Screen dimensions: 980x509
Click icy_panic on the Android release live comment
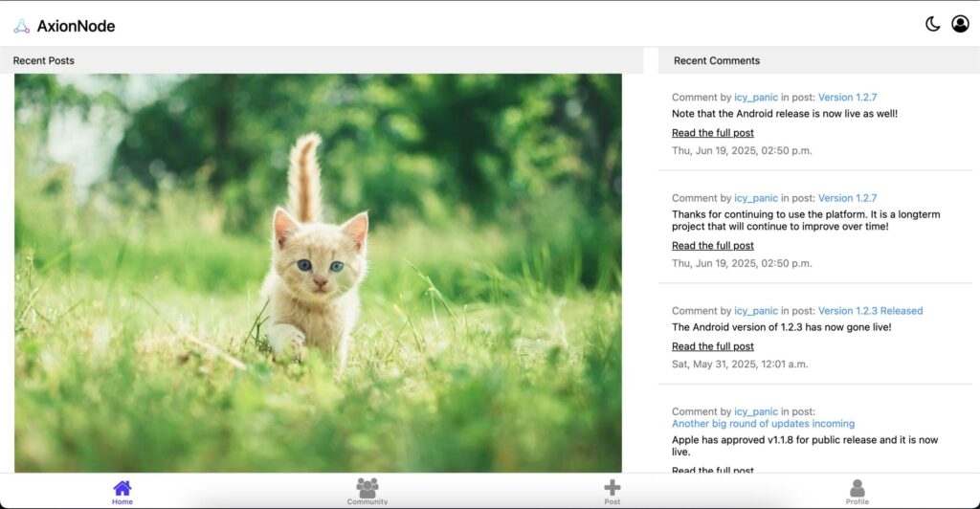(x=755, y=98)
